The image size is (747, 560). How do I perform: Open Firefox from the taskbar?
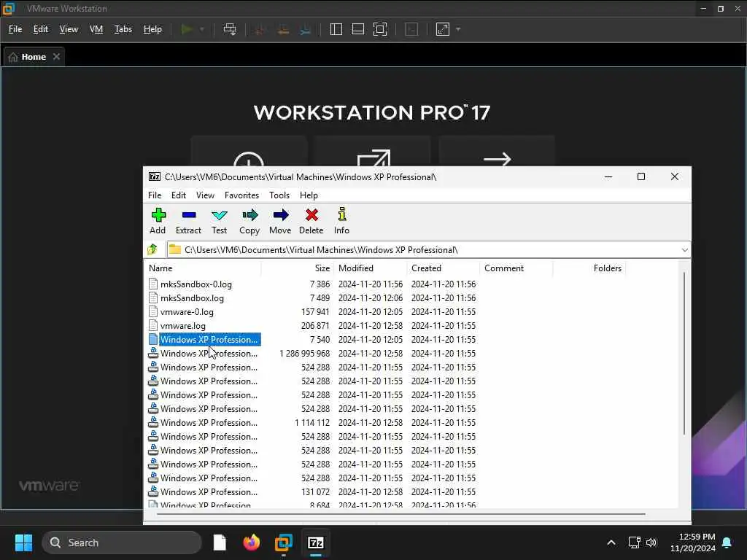coord(252,542)
